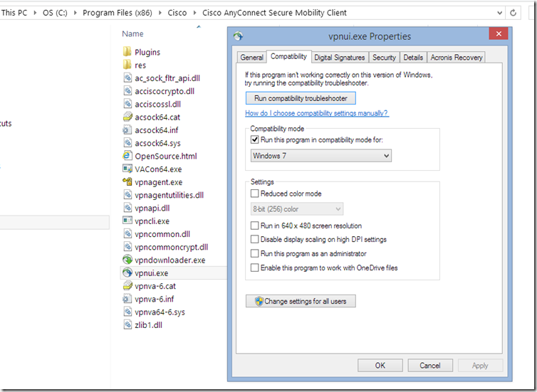Click the vpnui.exe globe icon in list
Screen dimensions: 537x392
pos(127,272)
